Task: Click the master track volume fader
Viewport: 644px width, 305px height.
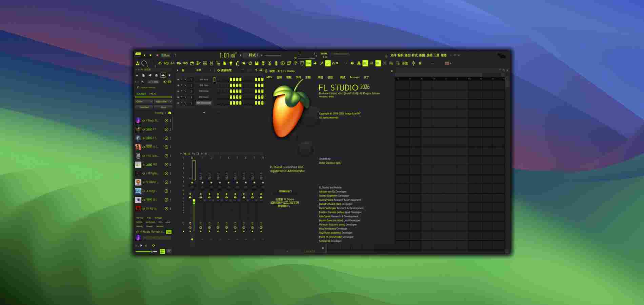Action: (x=194, y=201)
